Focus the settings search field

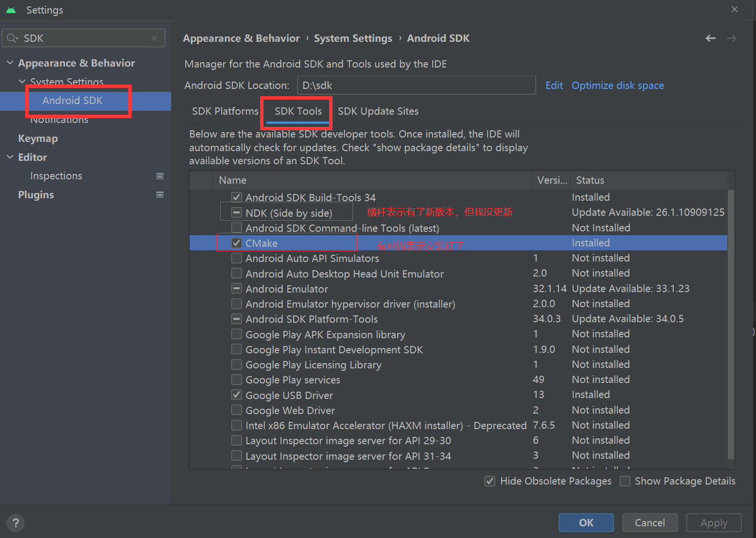pos(84,38)
